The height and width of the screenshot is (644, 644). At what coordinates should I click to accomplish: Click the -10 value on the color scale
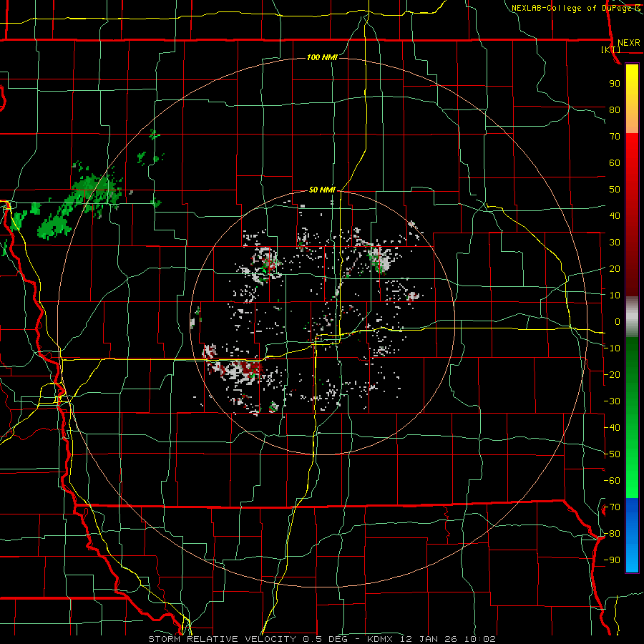coord(612,348)
